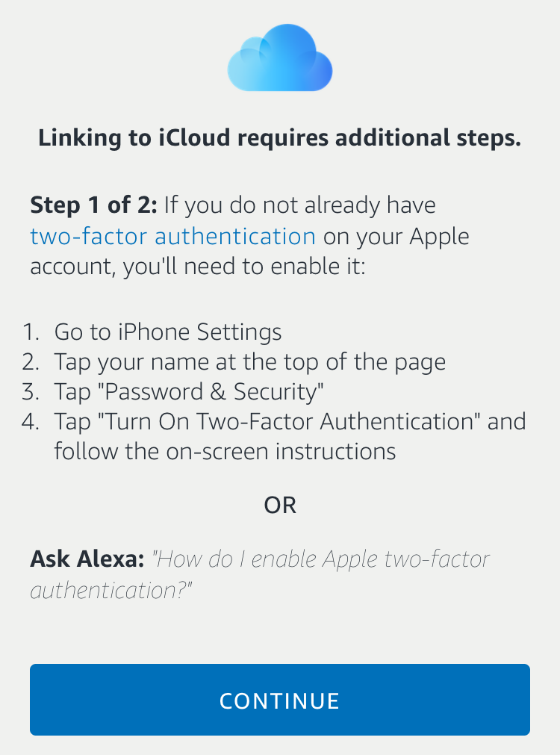Click the bold "Ask Alexa:" label
Screen dimensions: 560x755
pos(87,559)
